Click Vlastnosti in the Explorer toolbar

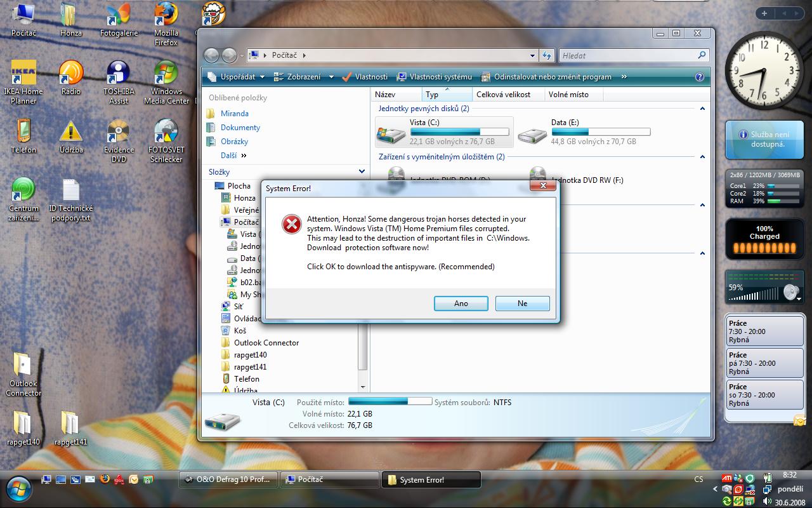pos(365,77)
